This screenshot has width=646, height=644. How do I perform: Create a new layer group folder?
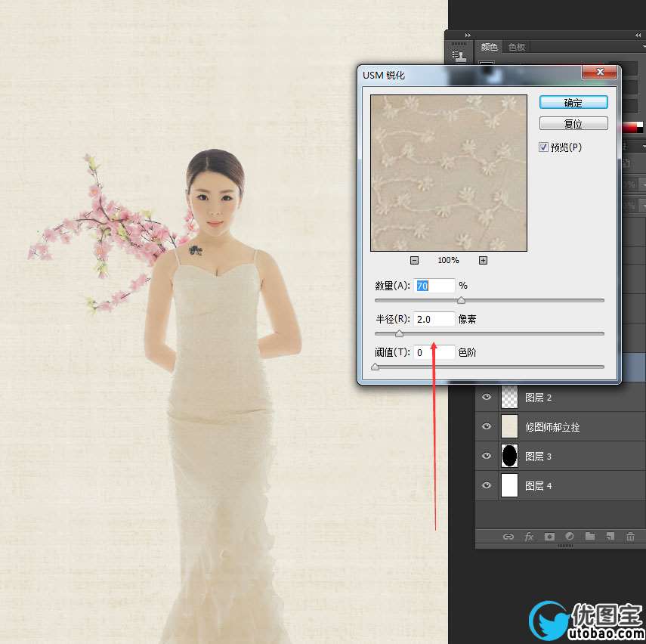590,537
